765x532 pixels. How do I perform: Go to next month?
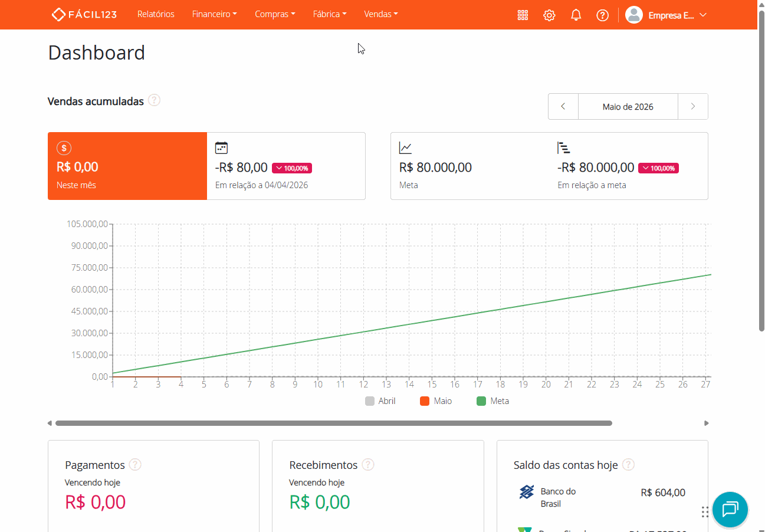(693, 107)
